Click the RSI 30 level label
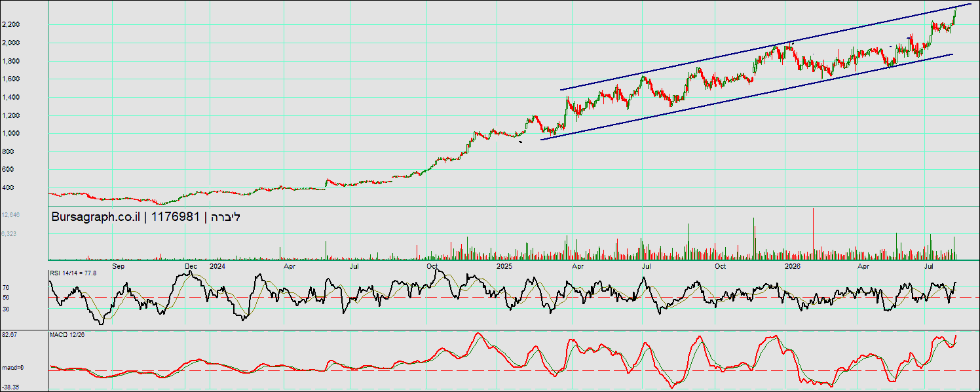The image size is (980, 392). [x=6, y=308]
